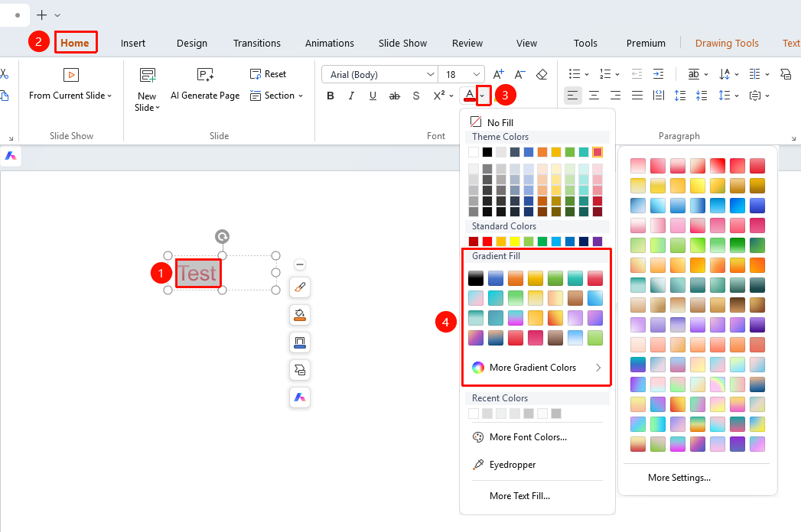
Task: Select the black theme color swatch
Action: pos(487,152)
